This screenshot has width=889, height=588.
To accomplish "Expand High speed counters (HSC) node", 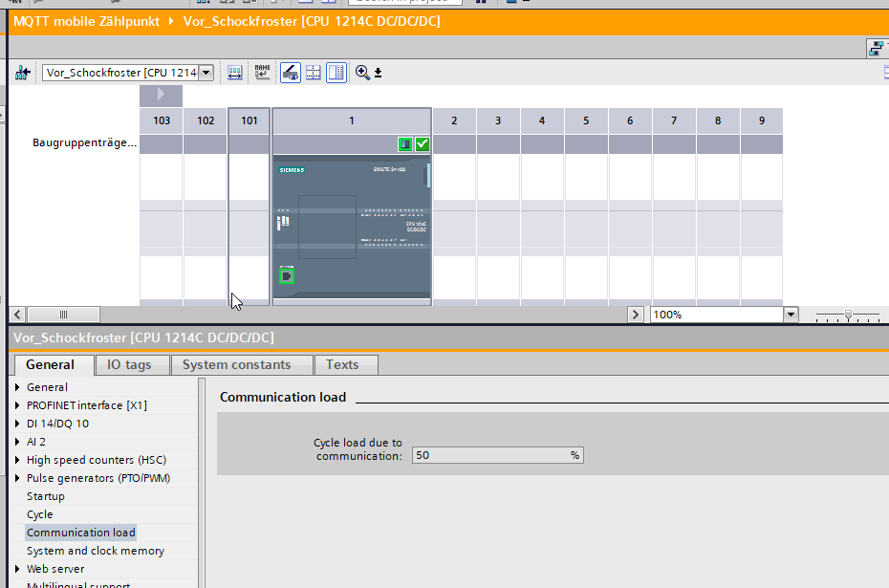I will (17, 460).
